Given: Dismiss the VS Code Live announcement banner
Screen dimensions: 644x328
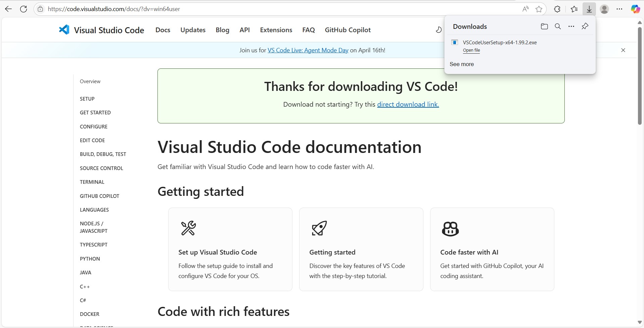Looking at the screenshot, I should point(623,50).
